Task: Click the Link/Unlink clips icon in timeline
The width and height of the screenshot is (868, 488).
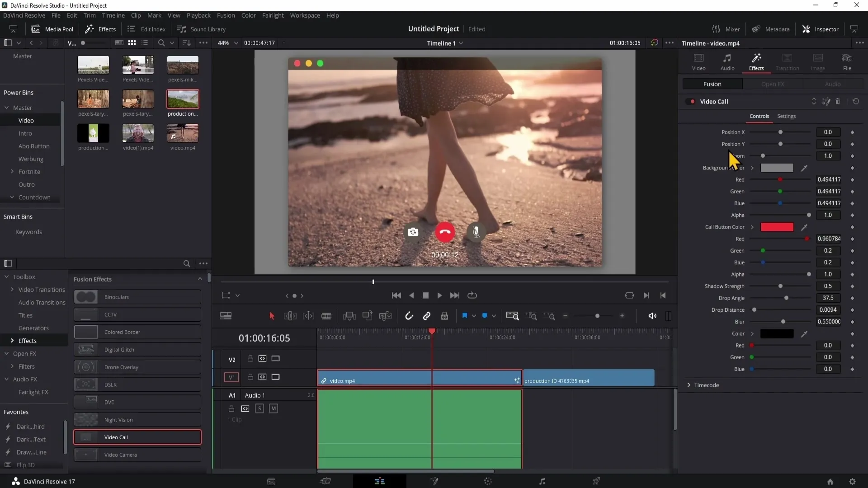Action: 427,316
